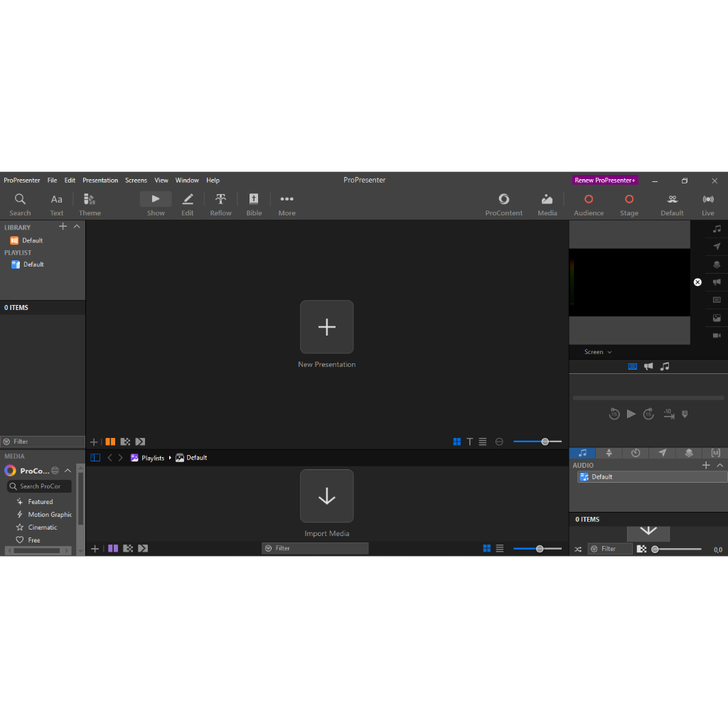The image size is (728, 728).
Task: Open the Theme picker in the toolbar
Action: click(90, 205)
